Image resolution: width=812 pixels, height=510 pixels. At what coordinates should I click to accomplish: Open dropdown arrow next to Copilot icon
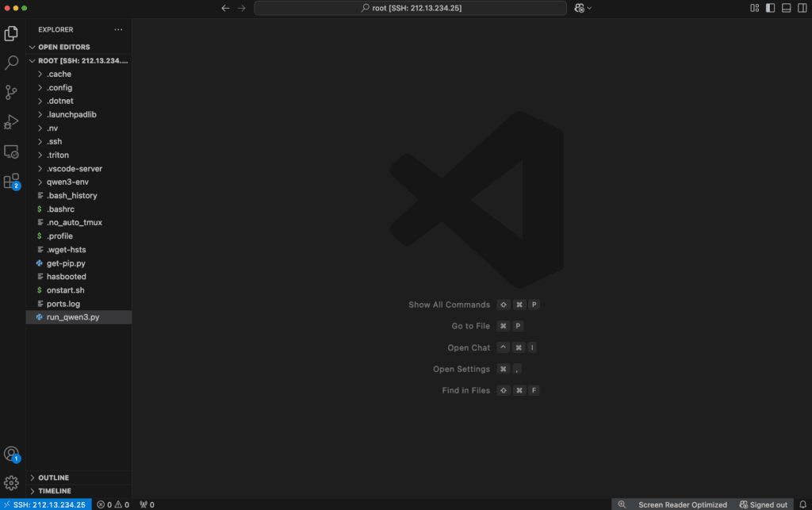589,8
